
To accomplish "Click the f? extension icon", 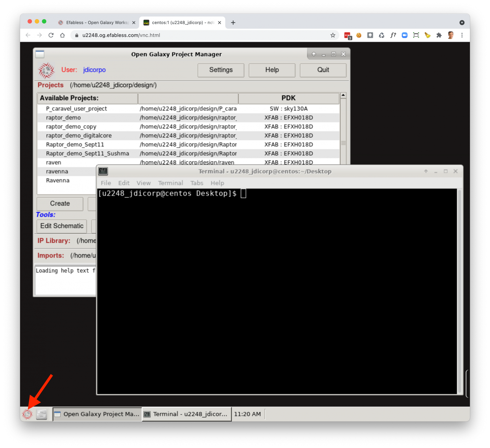I will coord(393,35).
